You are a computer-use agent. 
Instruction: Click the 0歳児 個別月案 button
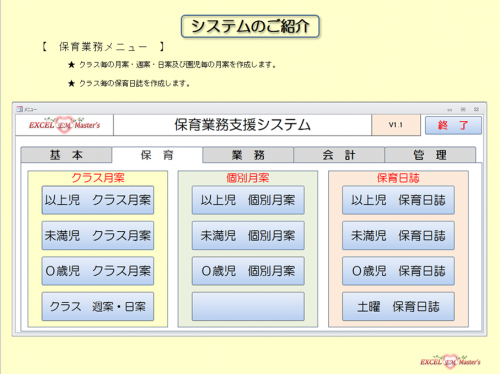click(248, 271)
